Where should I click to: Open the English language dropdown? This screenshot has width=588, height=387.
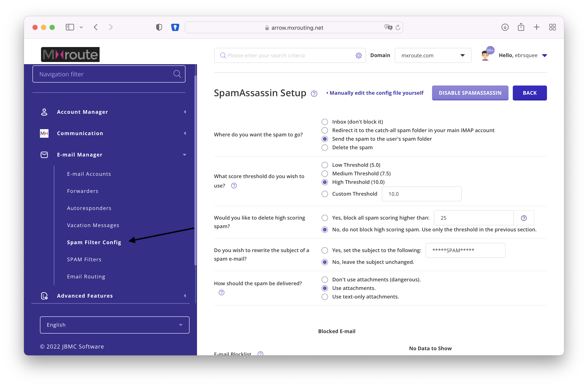(114, 325)
